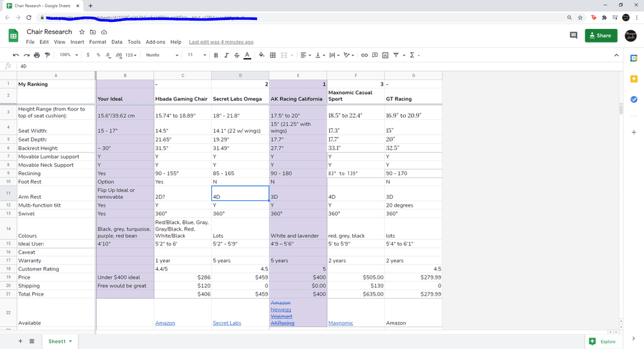Open Google Calendar in side panel

(x=634, y=59)
